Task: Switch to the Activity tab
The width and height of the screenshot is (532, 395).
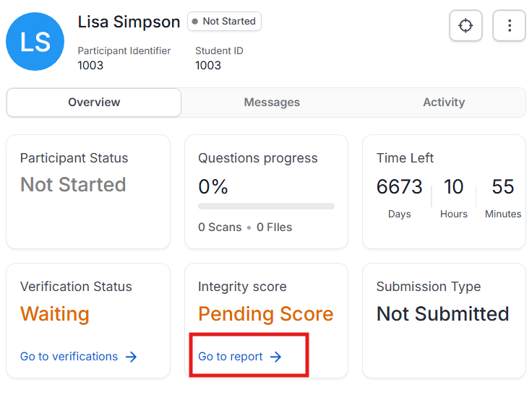Action: [x=444, y=103]
